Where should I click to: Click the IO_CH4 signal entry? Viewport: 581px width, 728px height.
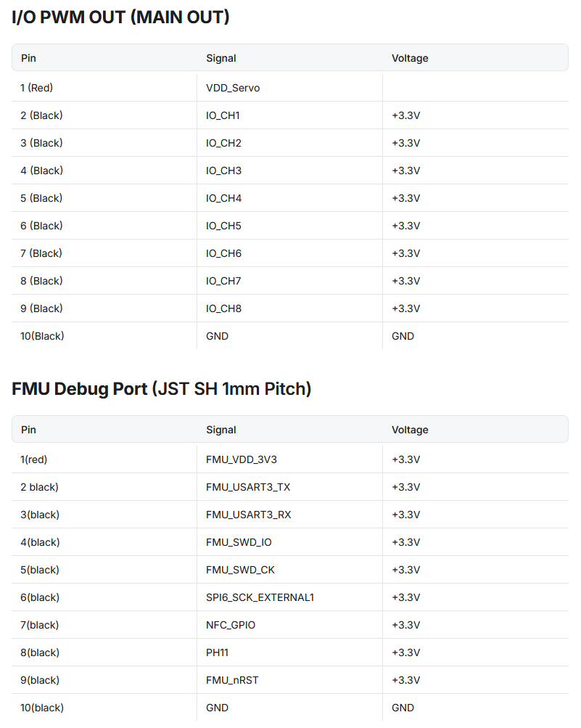223,198
